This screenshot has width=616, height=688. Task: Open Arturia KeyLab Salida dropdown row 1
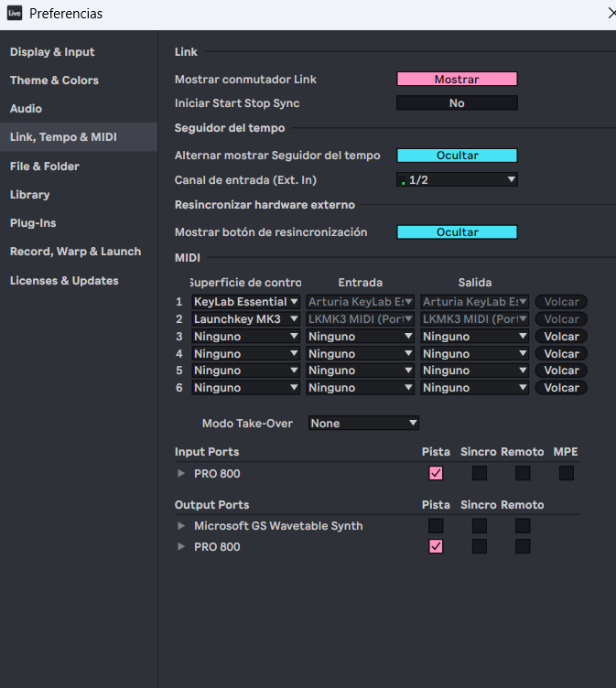pyautogui.click(x=475, y=302)
